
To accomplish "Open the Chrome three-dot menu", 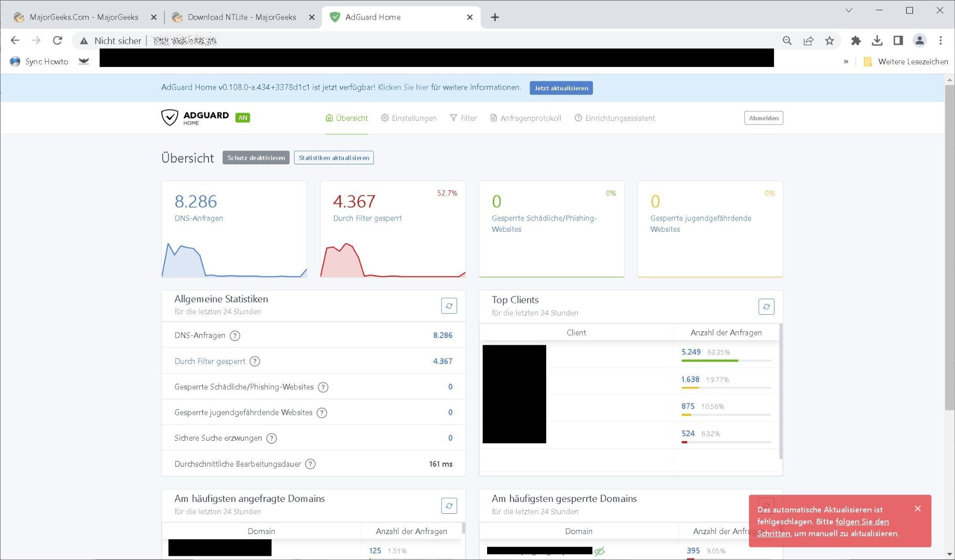I will pos(940,40).
